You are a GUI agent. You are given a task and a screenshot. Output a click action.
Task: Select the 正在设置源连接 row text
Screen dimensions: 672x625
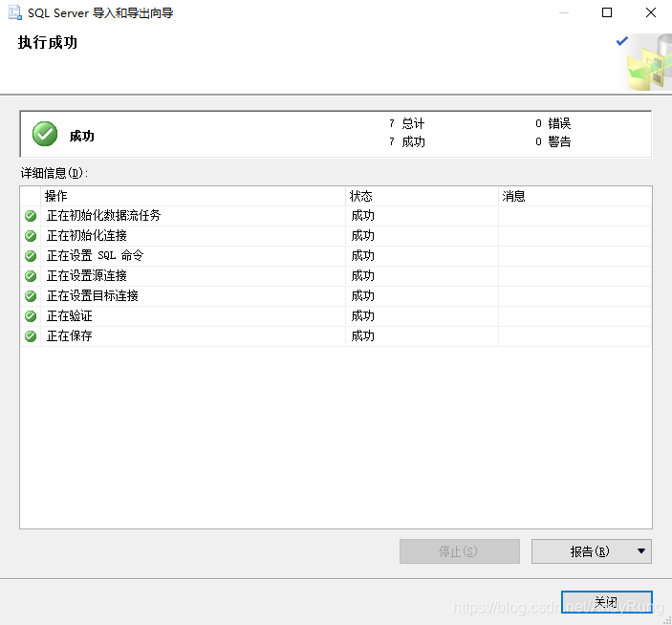[87, 276]
